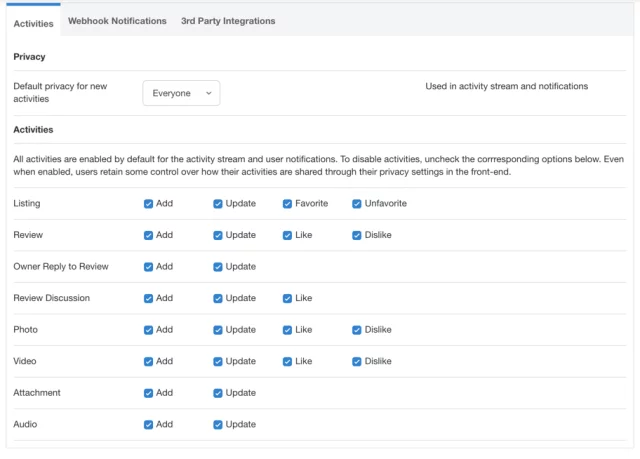Disable the Listing Favorite activity checkbox
The width and height of the screenshot is (640, 459).
(288, 204)
